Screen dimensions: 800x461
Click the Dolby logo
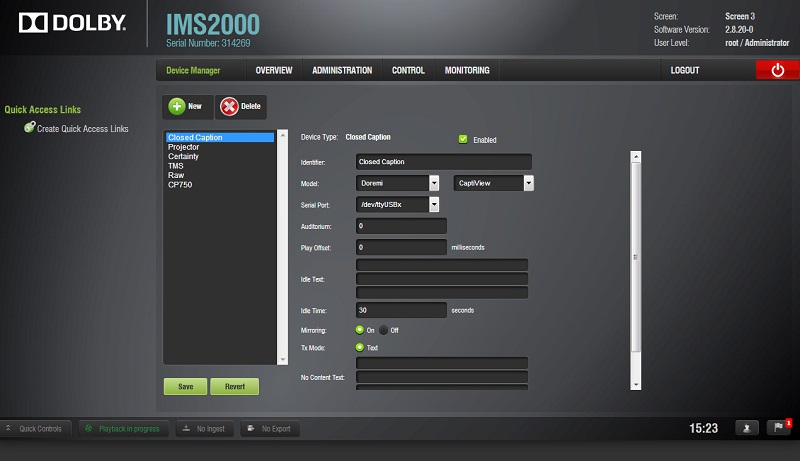point(72,23)
